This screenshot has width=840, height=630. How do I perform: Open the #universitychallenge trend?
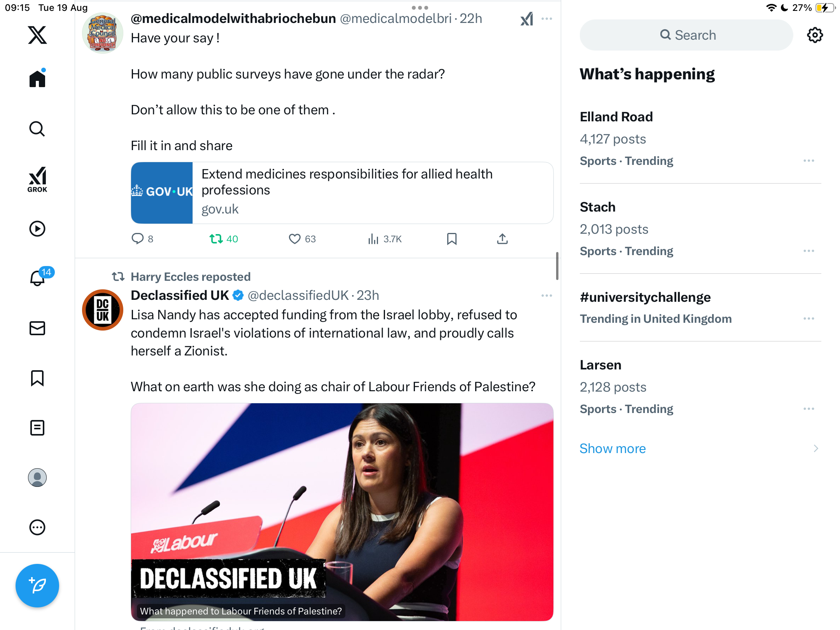point(645,297)
